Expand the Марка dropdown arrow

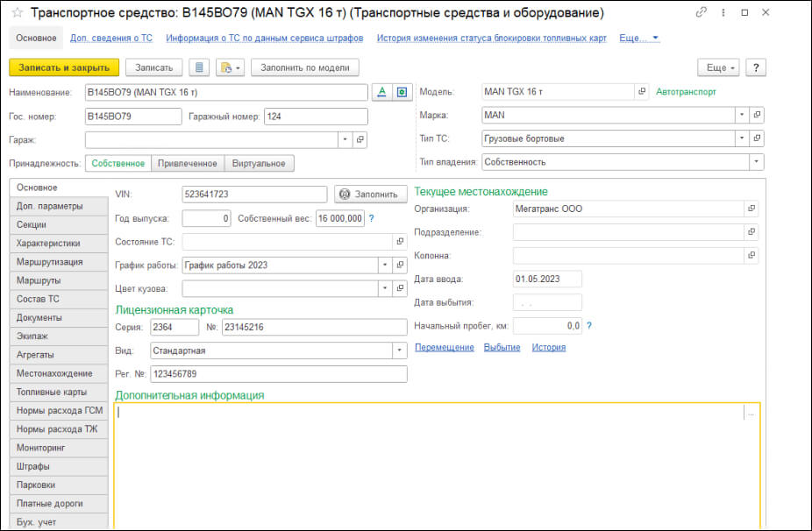pyautogui.click(x=742, y=115)
